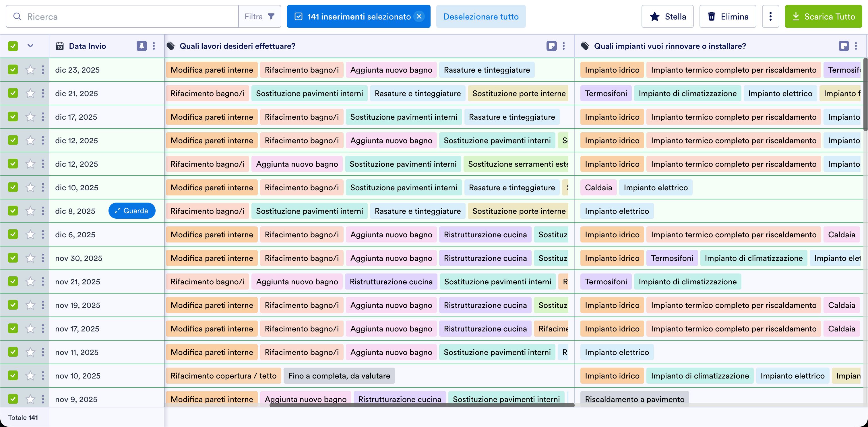Uncheck the nov 10, 2025 row

click(12, 375)
